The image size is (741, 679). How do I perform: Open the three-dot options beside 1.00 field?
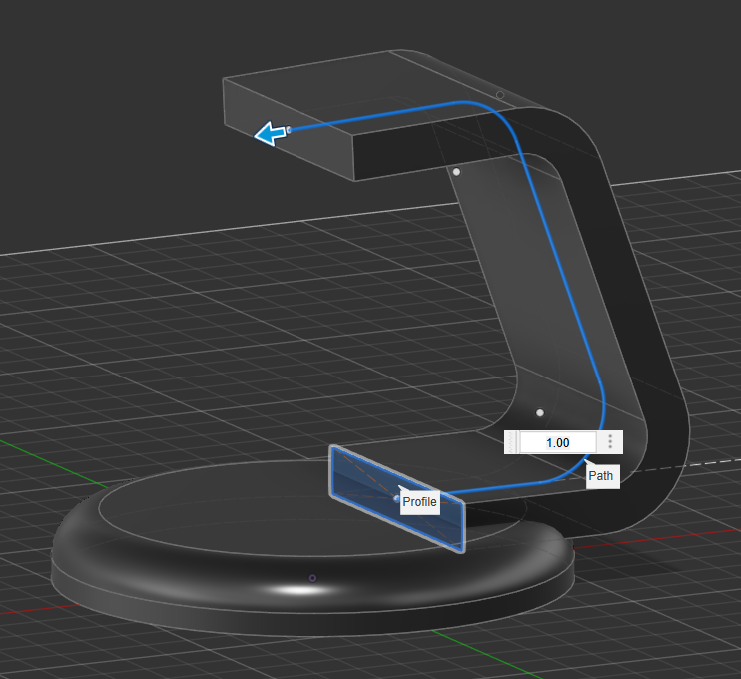[x=610, y=442]
